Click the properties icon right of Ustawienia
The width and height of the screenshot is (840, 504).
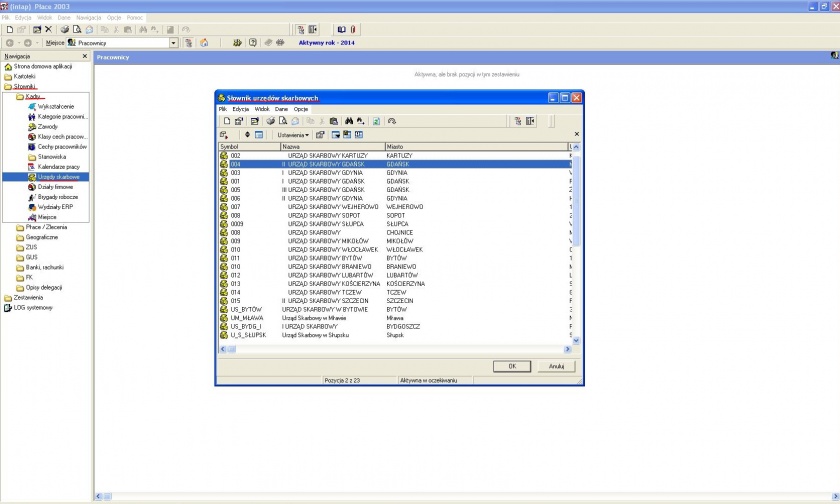(320, 135)
